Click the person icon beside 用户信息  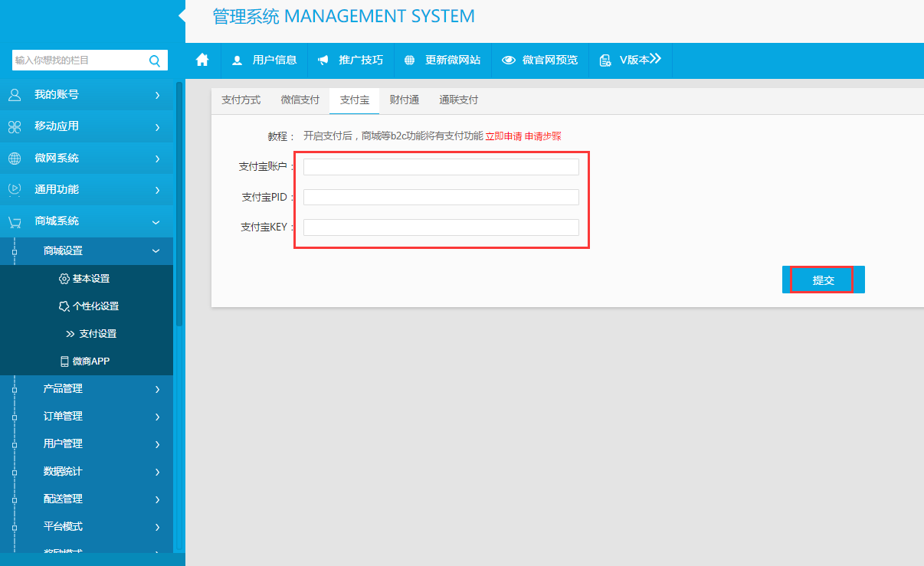click(237, 61)
